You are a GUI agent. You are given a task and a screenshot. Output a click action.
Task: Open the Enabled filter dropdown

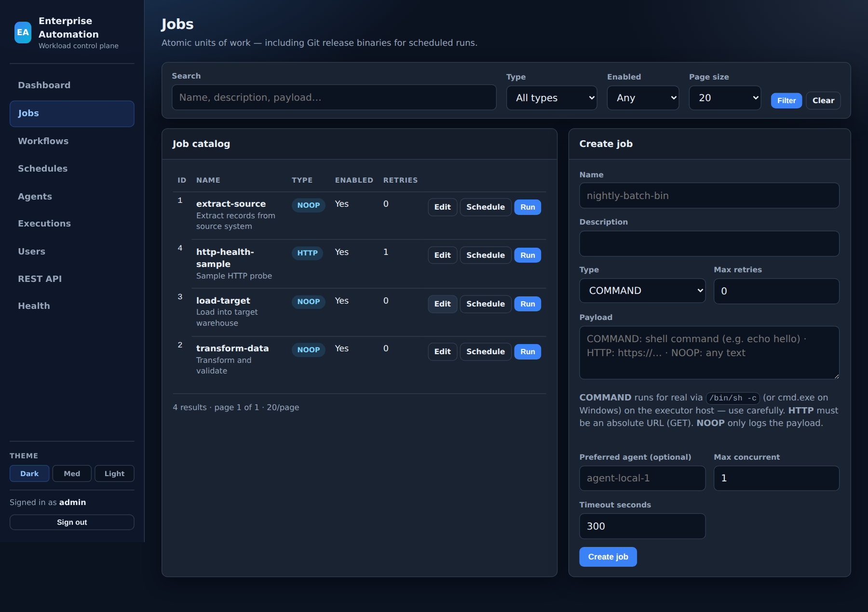click(x=643, y=98)
